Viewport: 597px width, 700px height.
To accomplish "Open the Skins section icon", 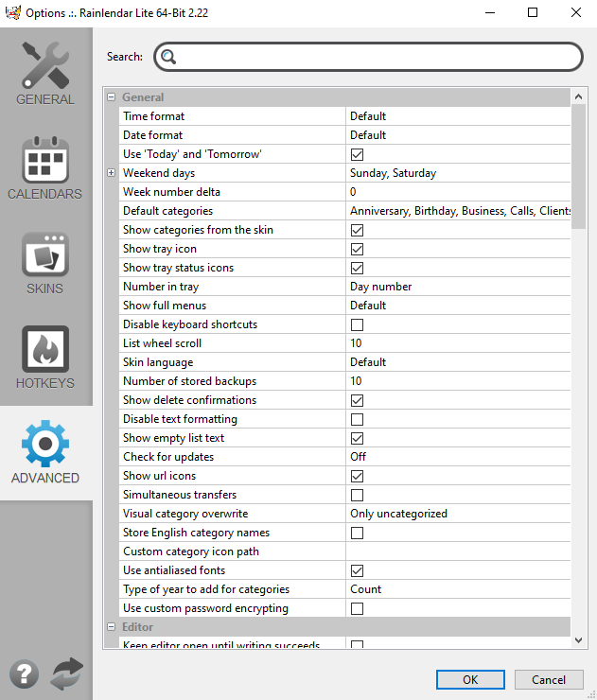I will click(45, 254).
